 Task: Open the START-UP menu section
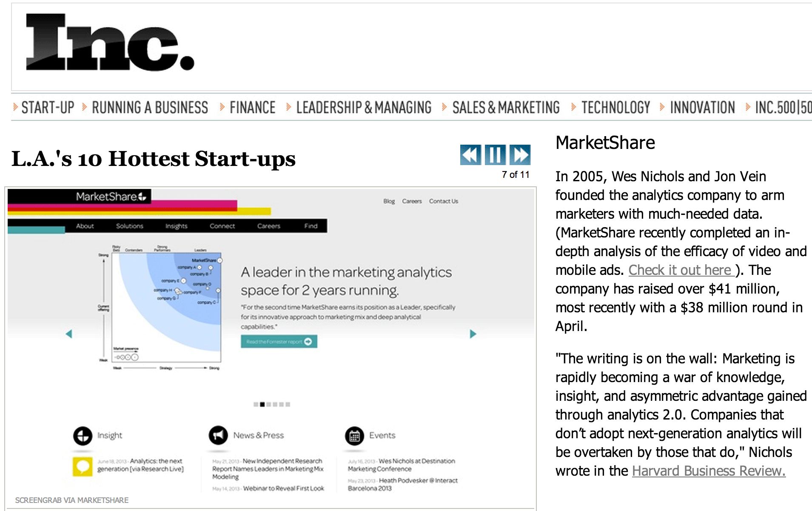coord(48,108)
